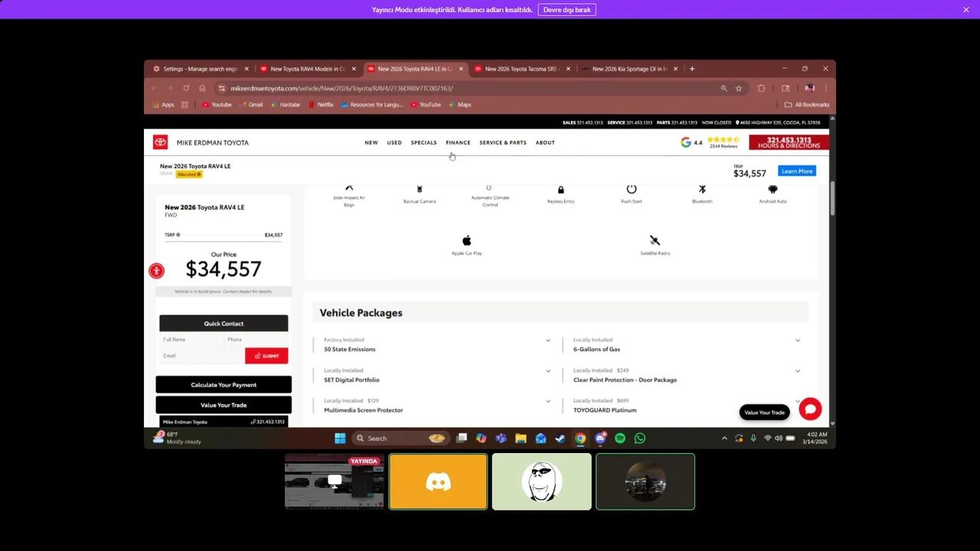Select the YAYINDA screen share thumbnail

[x=335, y=481]
